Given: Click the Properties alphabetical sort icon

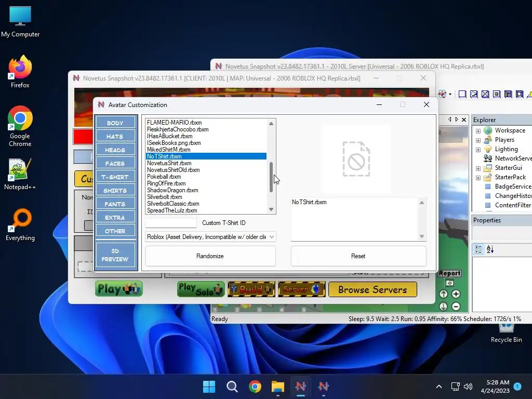Looking at the screenshot, I should pos(490,249).
